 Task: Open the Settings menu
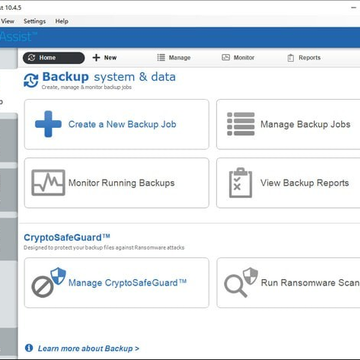point(35,21)
